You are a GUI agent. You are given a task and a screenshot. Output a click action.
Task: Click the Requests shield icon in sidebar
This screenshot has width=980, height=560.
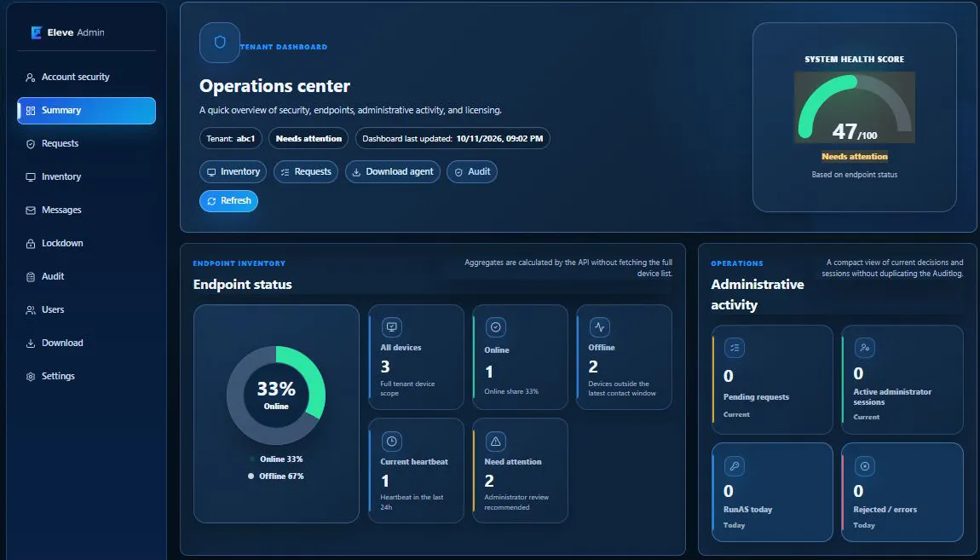coord(30,144)
